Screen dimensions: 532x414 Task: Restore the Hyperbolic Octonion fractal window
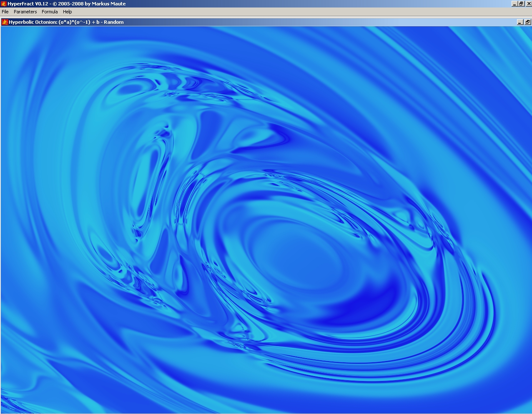point(527,22)
